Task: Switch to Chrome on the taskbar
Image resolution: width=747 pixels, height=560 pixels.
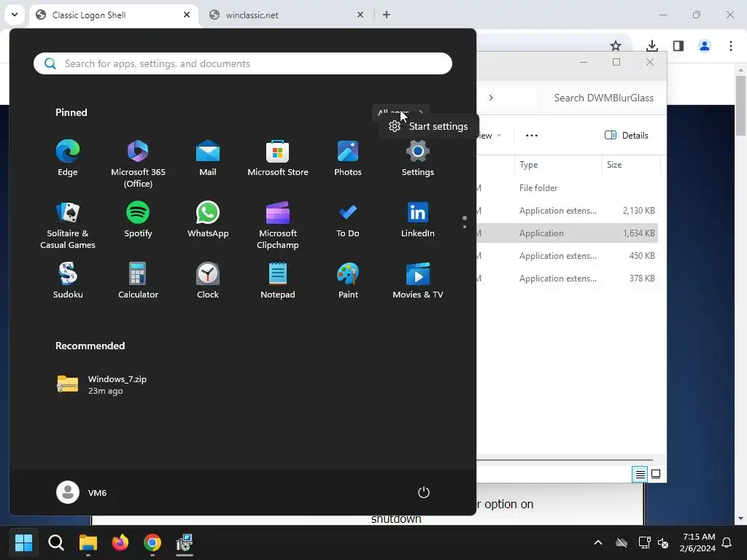Action: coord(152,542)
